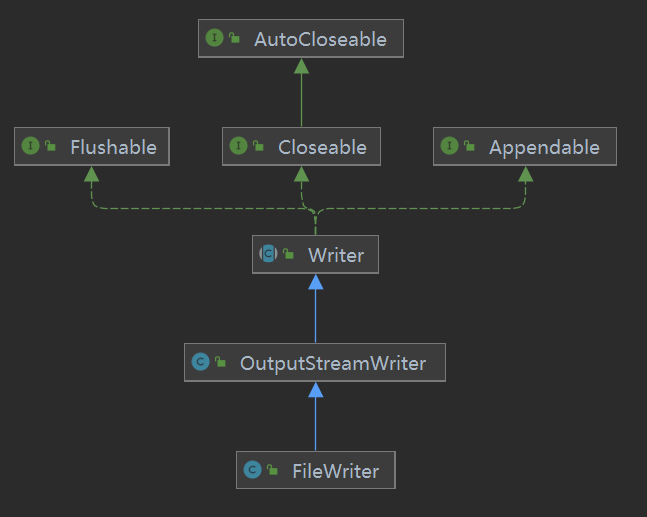Click the interface icon on AutoCloseable node
The height and width of the screenshot is (517, 647).
click(x=215, y=38)
